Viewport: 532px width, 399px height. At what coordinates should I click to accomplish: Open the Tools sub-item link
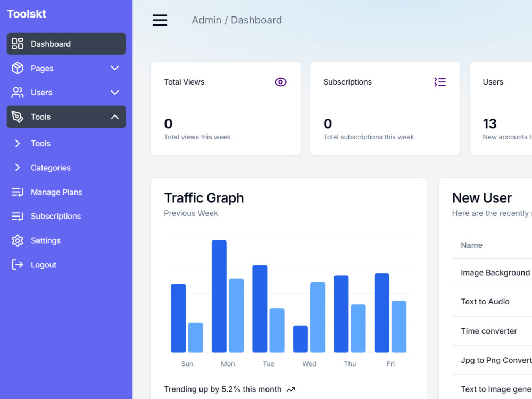click(x=41, y=143)
